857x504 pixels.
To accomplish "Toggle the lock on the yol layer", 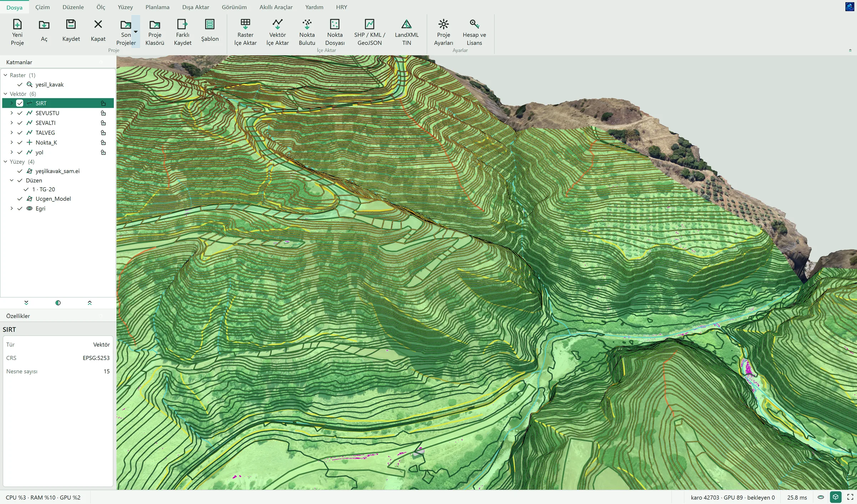I will 103,152.
